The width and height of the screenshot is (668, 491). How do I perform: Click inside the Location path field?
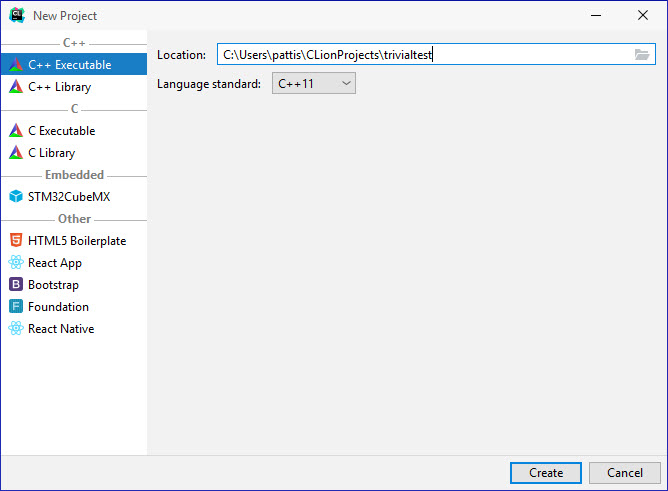pyautogui.click(x=420, y=55)
